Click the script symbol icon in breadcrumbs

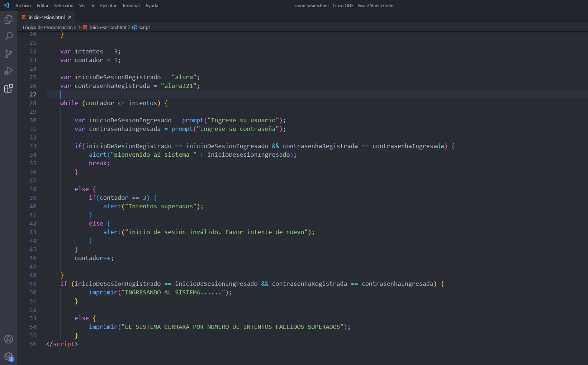click(x=135, y=27)
